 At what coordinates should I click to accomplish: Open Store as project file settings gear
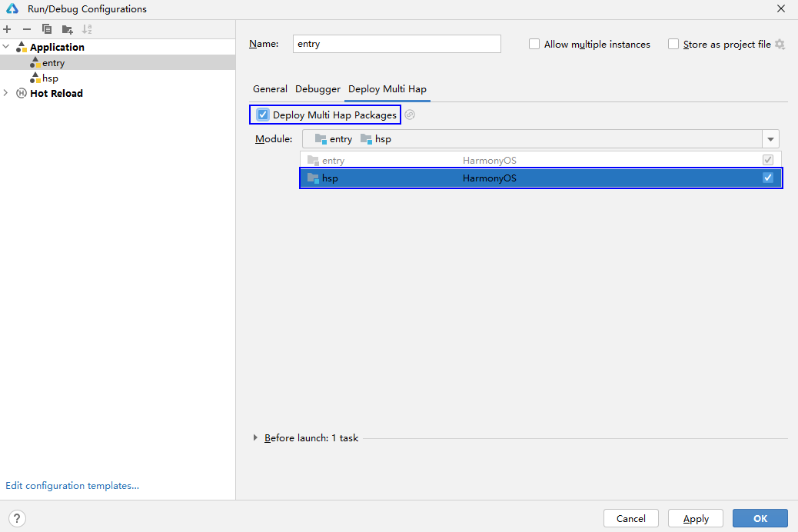tap(781, 44)
